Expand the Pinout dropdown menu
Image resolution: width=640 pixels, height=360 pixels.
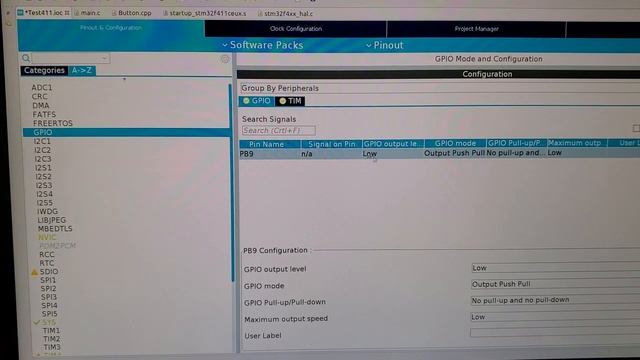[x=384, y=45]
